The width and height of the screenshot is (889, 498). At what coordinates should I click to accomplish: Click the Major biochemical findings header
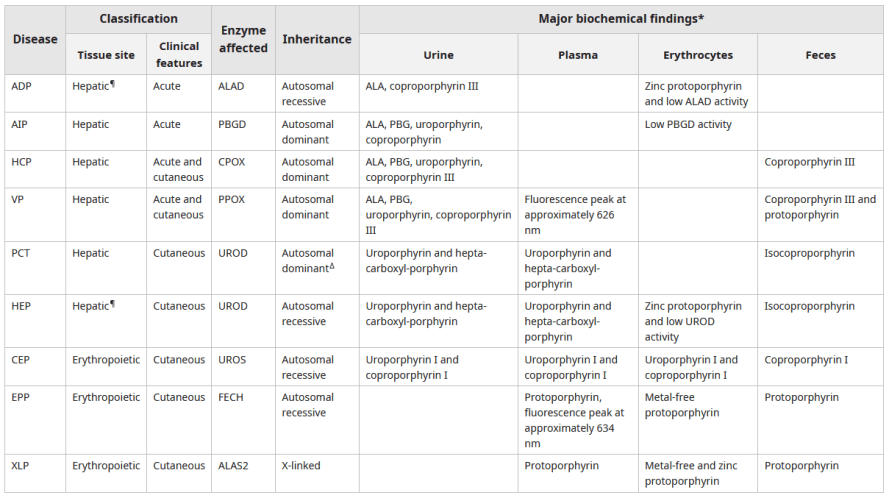coord(621,19)
